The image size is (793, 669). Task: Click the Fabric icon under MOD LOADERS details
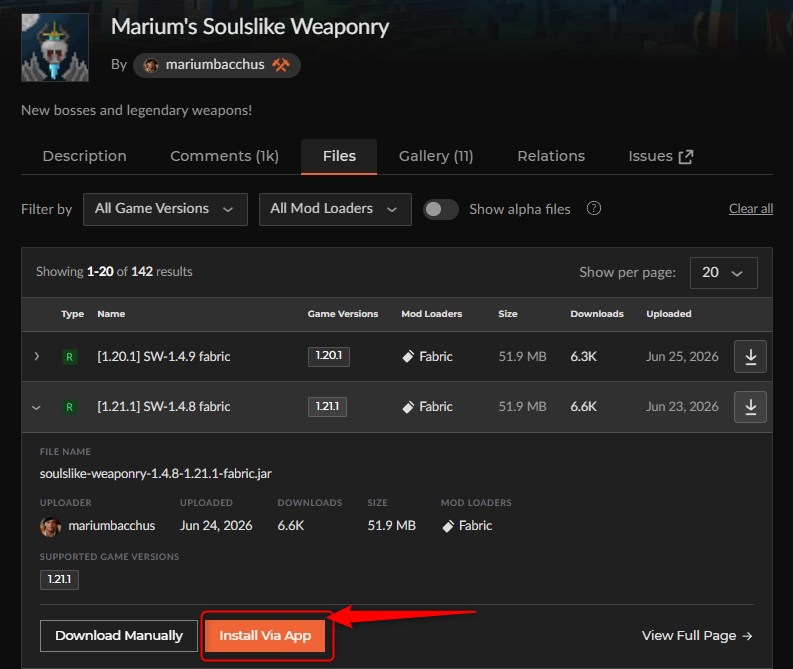[x=448, y=526]
